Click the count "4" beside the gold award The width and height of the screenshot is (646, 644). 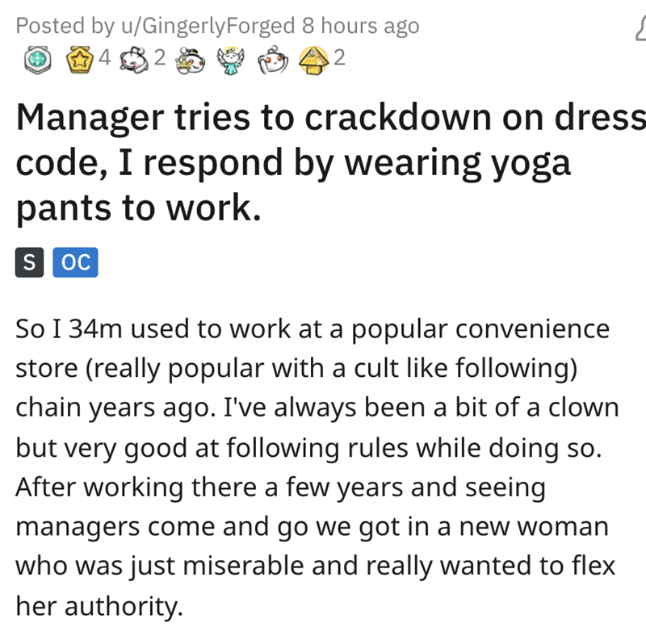pyautogui.click(x=105, y=59)
